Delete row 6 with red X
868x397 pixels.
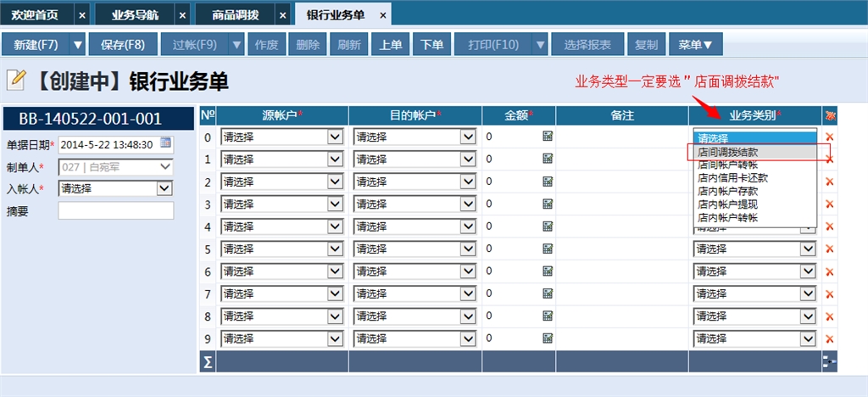tap(829, 271)
